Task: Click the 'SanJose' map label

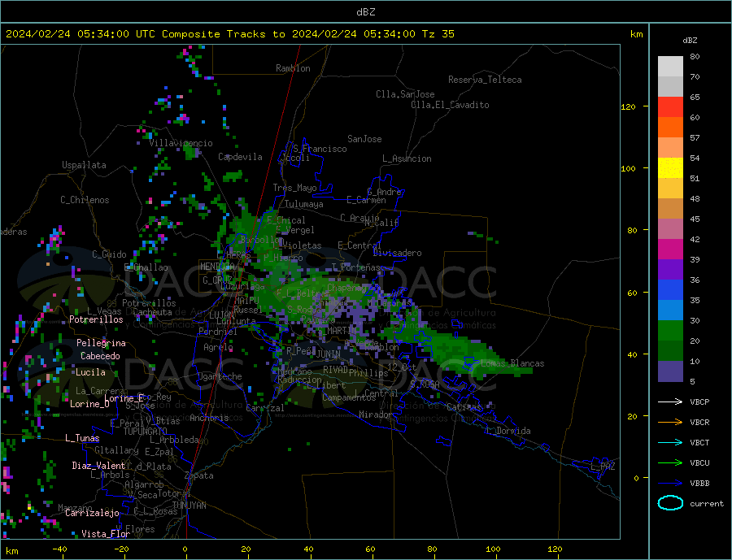Action: tap(364, 139)
